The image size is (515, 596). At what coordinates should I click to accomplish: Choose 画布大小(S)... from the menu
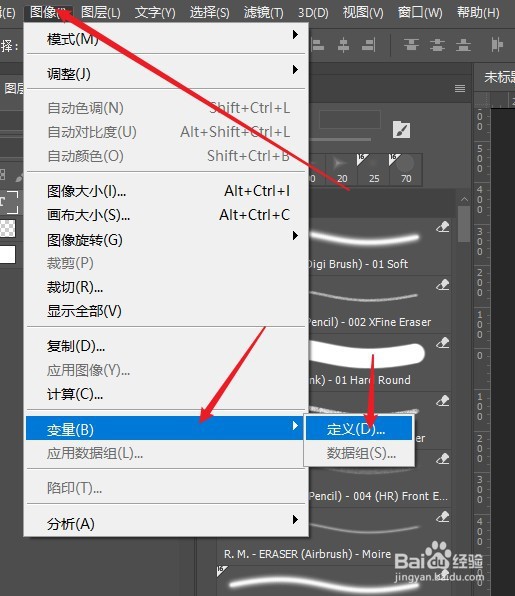[167, 215]
